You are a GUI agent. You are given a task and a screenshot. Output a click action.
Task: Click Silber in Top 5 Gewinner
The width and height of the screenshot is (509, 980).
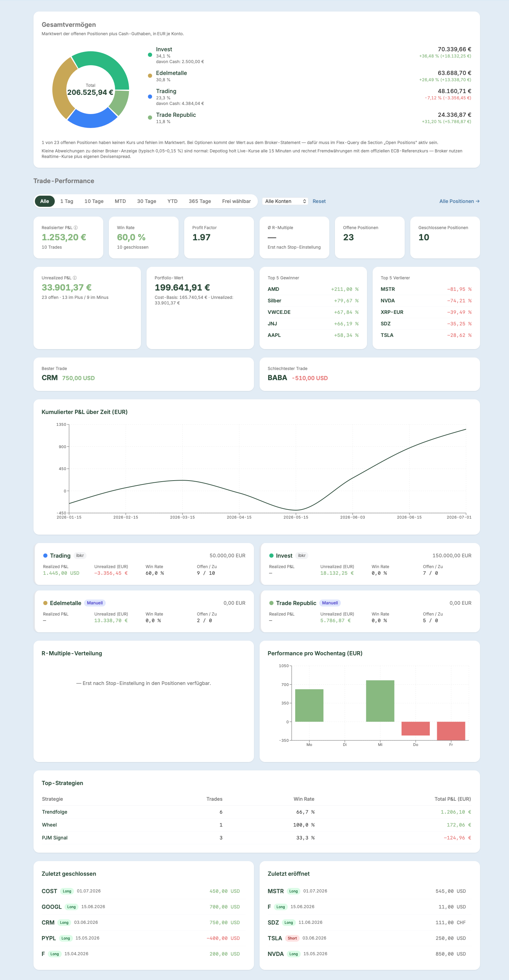click(x=274, y=301)
